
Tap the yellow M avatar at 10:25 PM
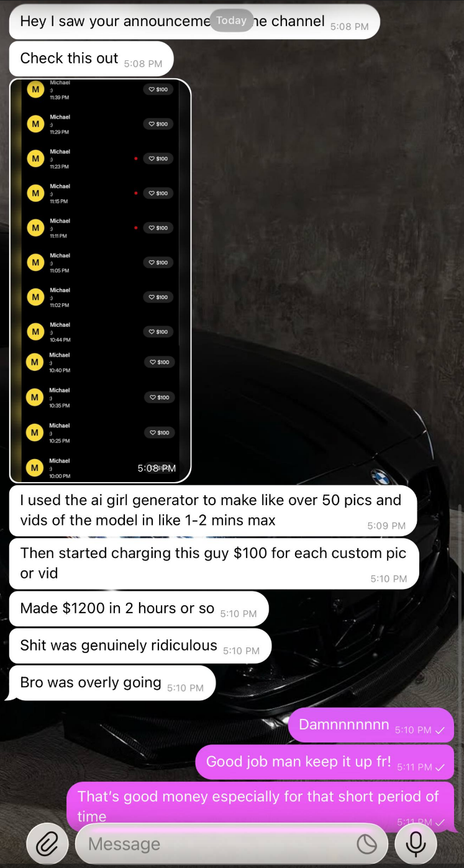35,432
